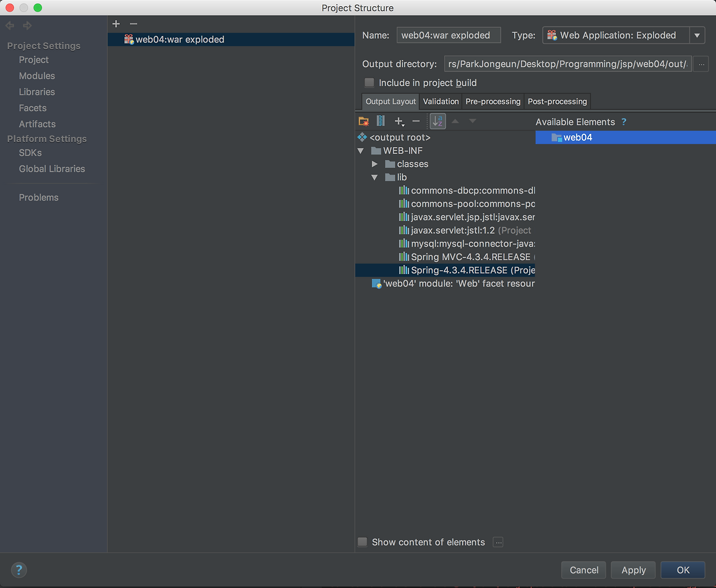Add a new artifact with plus icon
This screenshot has width=716, height=588.
click(x=116, y=23)
